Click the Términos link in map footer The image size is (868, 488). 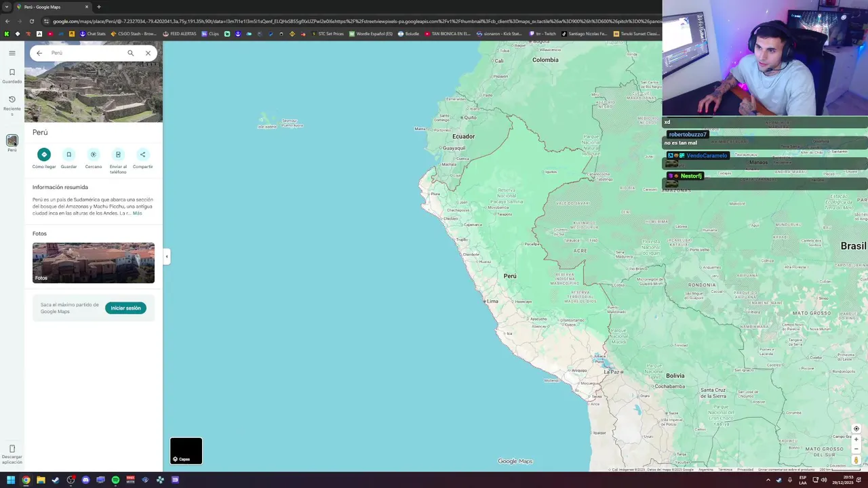(x=725, y=469)
